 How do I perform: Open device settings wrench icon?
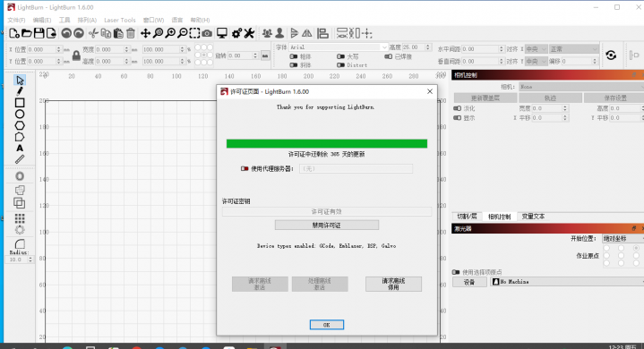pyautogui.click(x=249, y=33)
